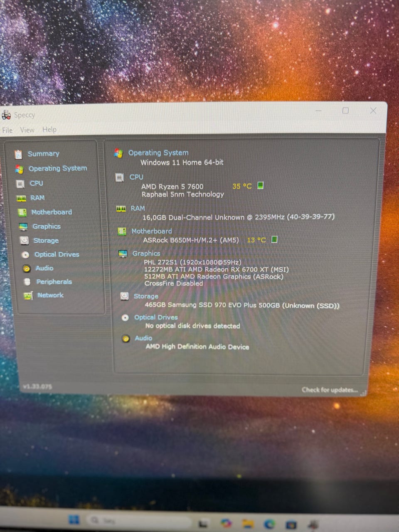Click the Storage drive icon in sidebar

click(x=25, y=241)
